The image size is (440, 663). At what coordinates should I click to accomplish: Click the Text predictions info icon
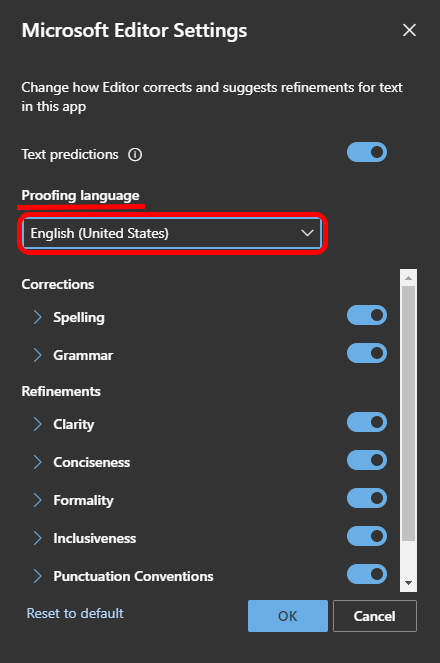pyautogui.click(x=135, y=155)
